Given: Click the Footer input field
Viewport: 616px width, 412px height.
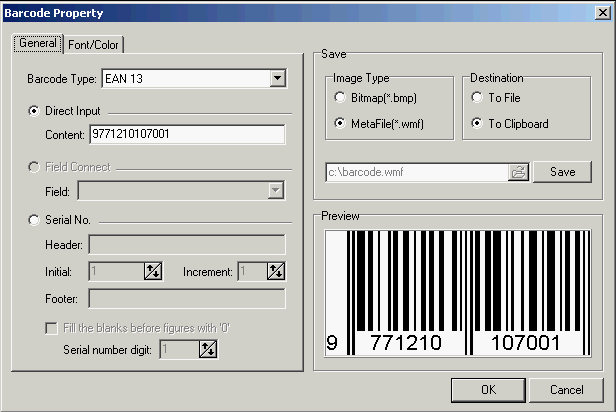Looking at the screenshot, I should coord(187,299).
